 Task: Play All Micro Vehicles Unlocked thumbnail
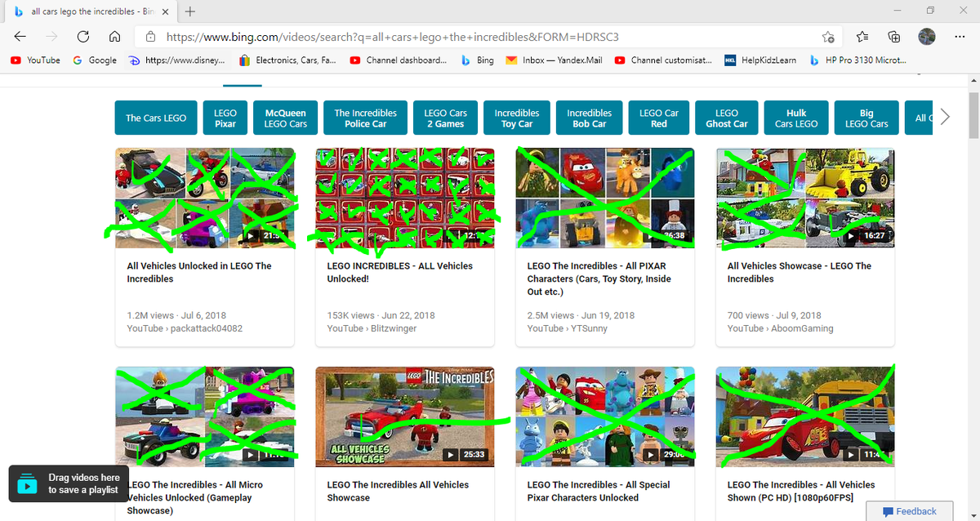point(205,416)
